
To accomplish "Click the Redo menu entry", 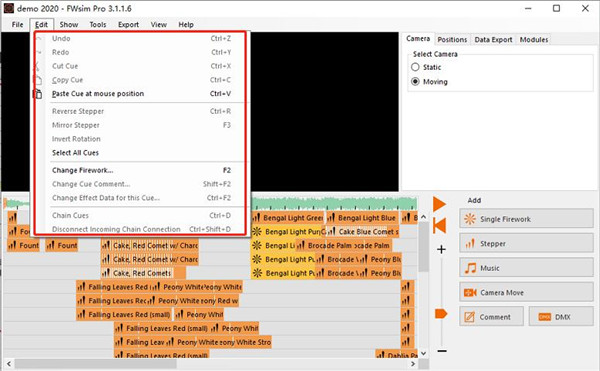I will point(140,52).
